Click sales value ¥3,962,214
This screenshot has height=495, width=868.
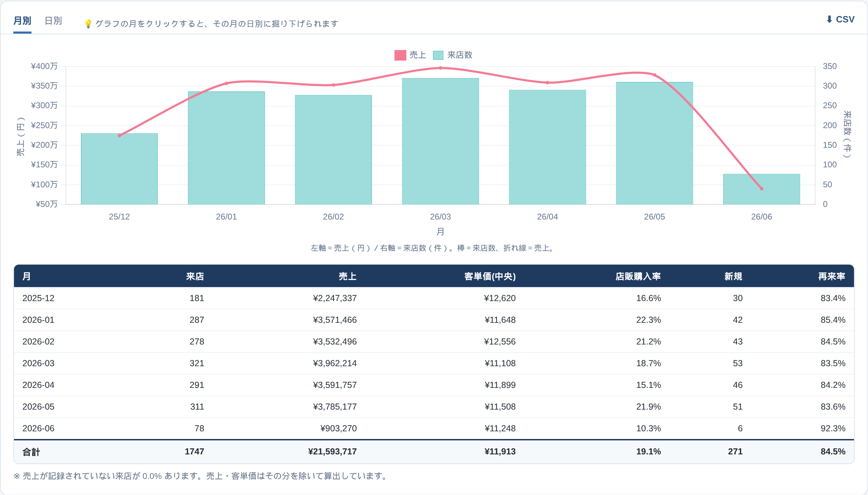pyautogui.click(x=335, y=363)
